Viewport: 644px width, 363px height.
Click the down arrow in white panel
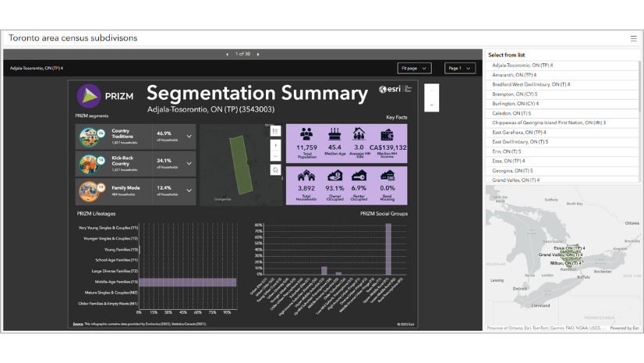[432, 105]
